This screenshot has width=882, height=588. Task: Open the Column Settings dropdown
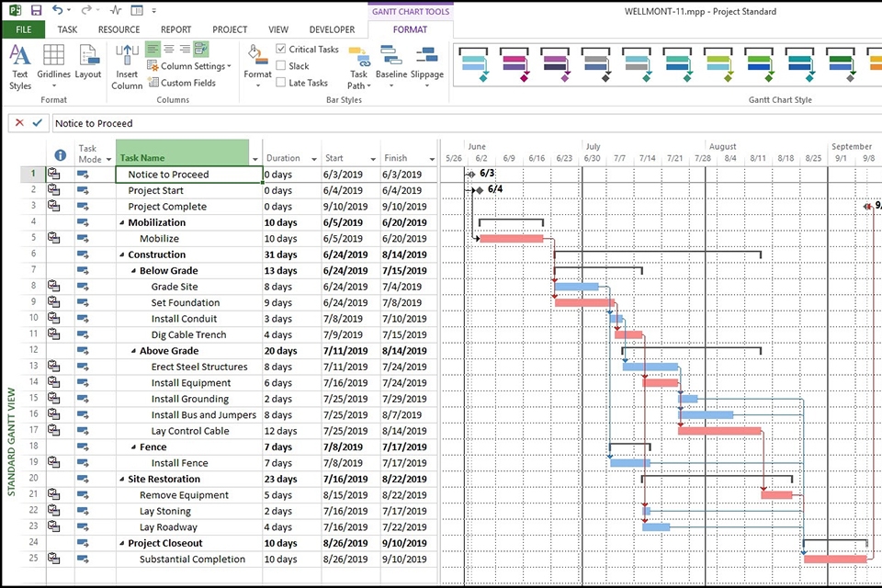point(188,65)
